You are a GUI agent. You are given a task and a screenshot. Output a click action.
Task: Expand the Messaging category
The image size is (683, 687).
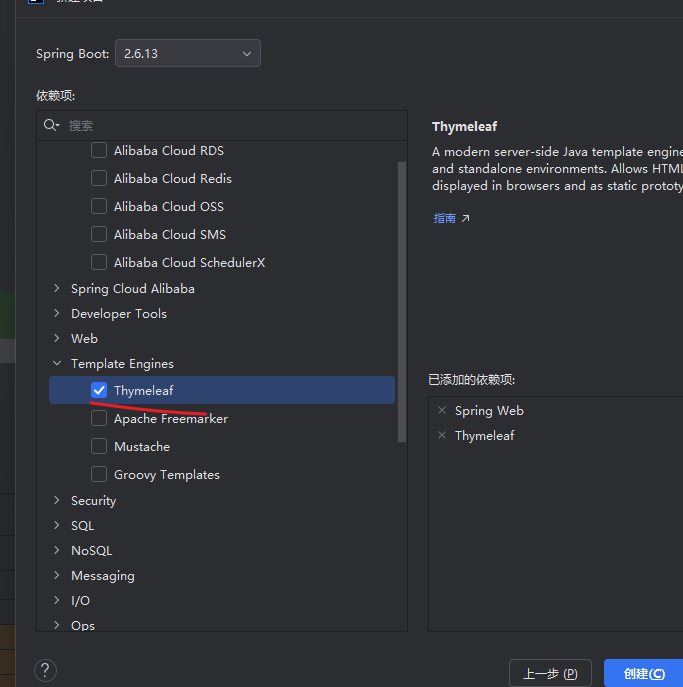point(57,575)
